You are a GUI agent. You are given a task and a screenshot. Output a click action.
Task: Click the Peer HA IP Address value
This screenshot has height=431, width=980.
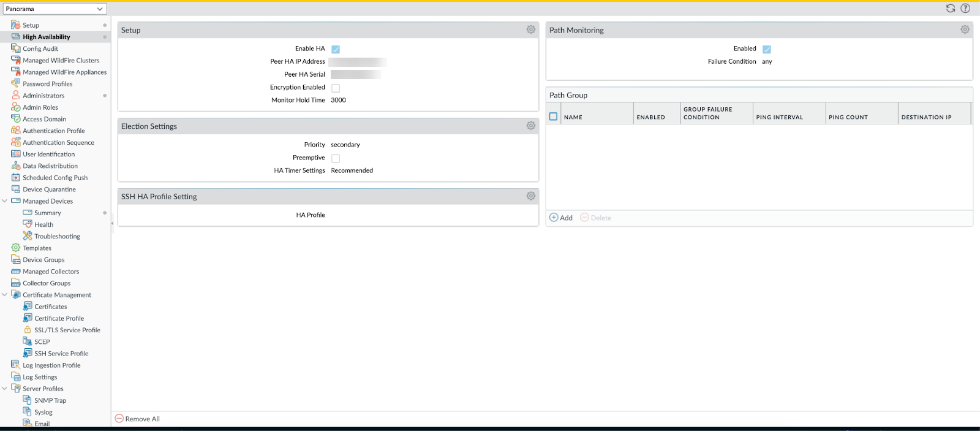[358, 62]
